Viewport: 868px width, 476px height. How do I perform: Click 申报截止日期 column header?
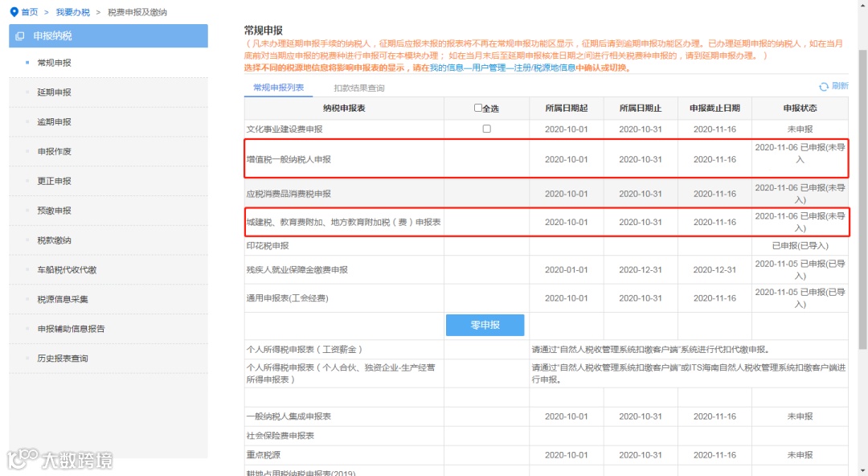coord(714,108)
